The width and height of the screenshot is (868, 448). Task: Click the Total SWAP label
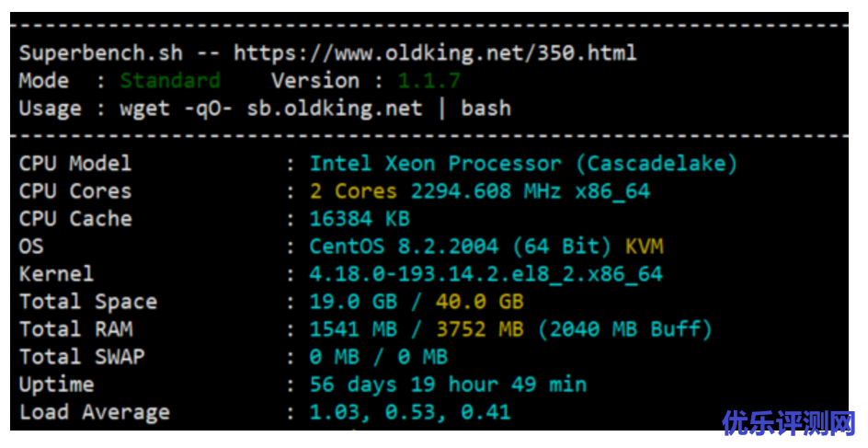click(82, 357)
